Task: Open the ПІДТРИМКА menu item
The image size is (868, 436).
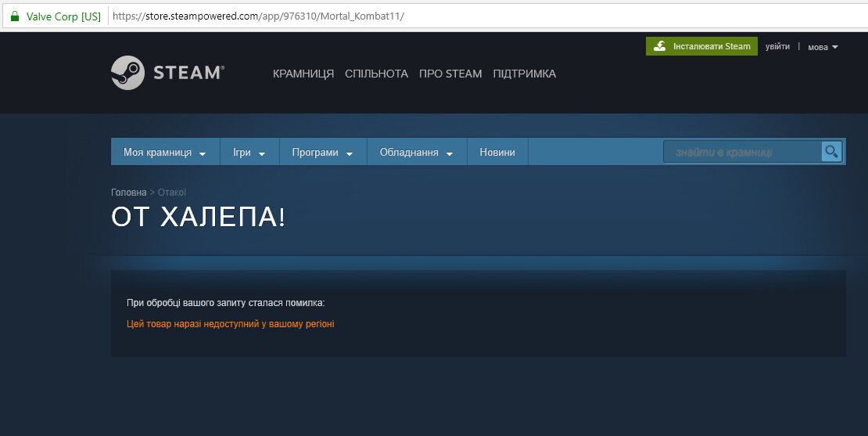Action: tap(524, 74)
